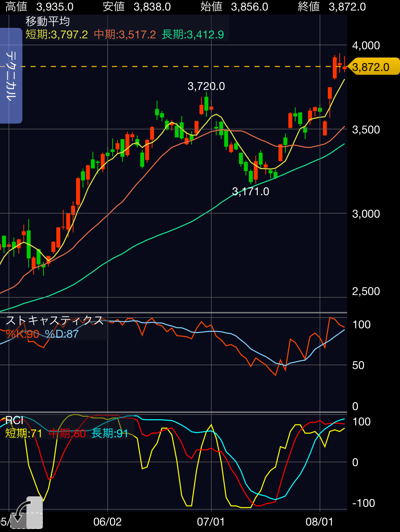The image size is (400, 532).
Task: Tap the 長期 3,412.9 moving average value
Action: pyautogui.click(x=193, y=35)
